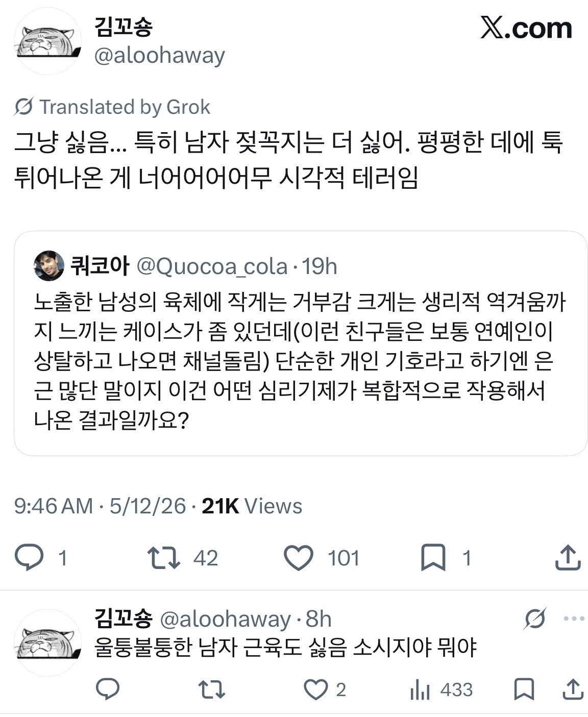Bookmark the follow-up tweet
Screen dimensions: 588x717
pos(524,689)
